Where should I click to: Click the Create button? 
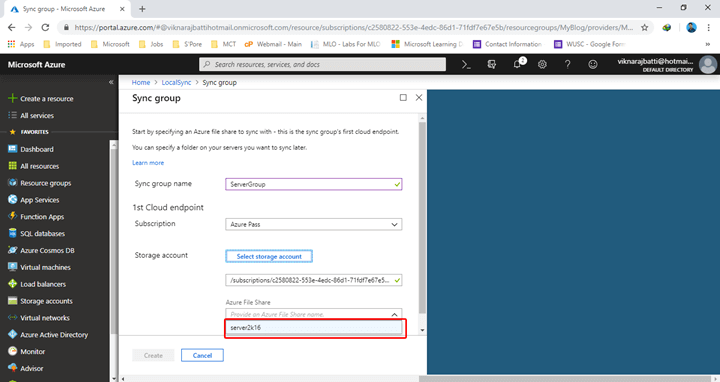tap(153, 355)
